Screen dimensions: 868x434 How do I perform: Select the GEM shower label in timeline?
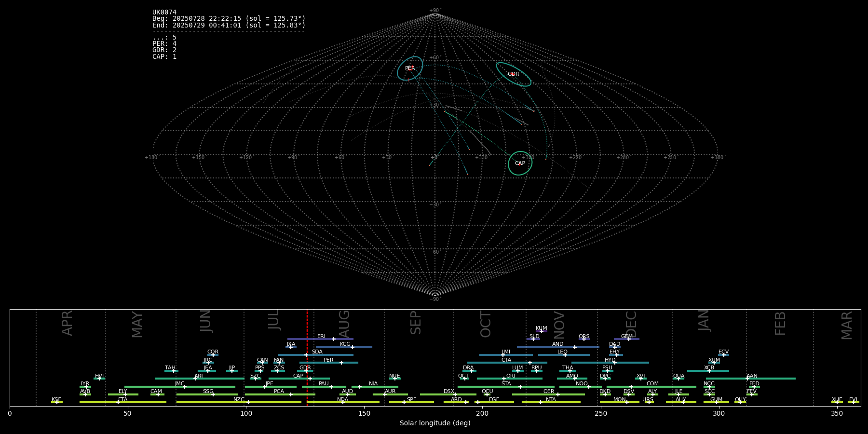click(x=626, y=337)
